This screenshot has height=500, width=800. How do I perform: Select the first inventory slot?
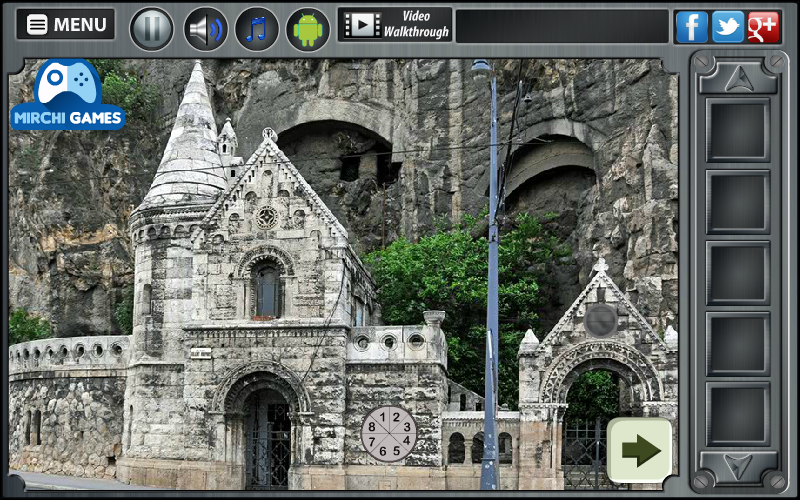[x=738, y=130]
